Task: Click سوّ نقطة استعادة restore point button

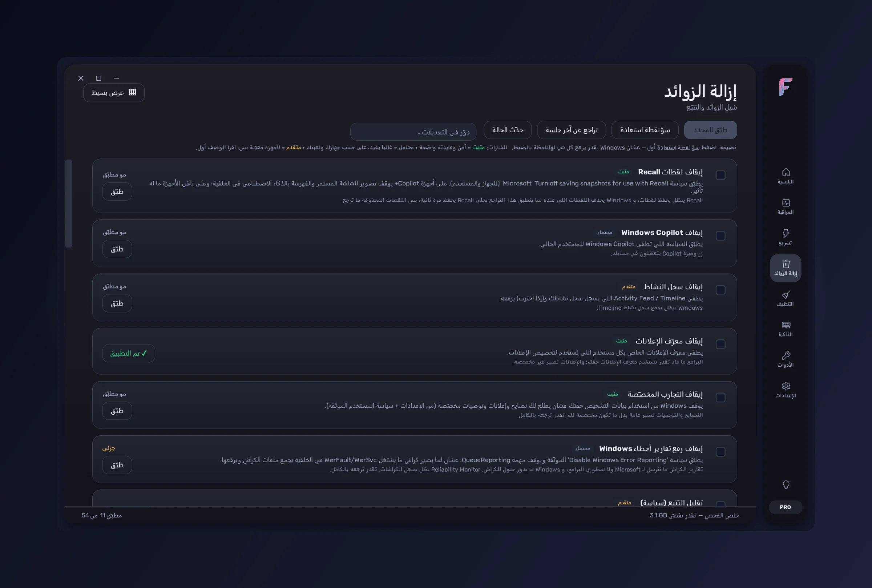Action: tap(645, 130)
